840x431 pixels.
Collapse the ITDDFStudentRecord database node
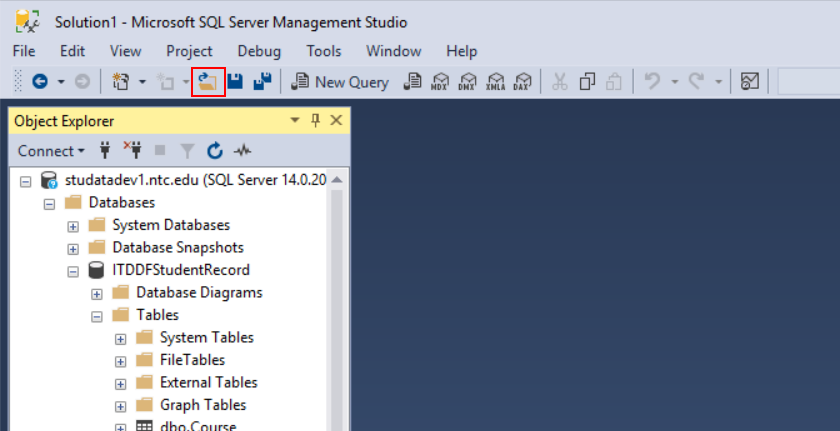[x=73, y=271]
